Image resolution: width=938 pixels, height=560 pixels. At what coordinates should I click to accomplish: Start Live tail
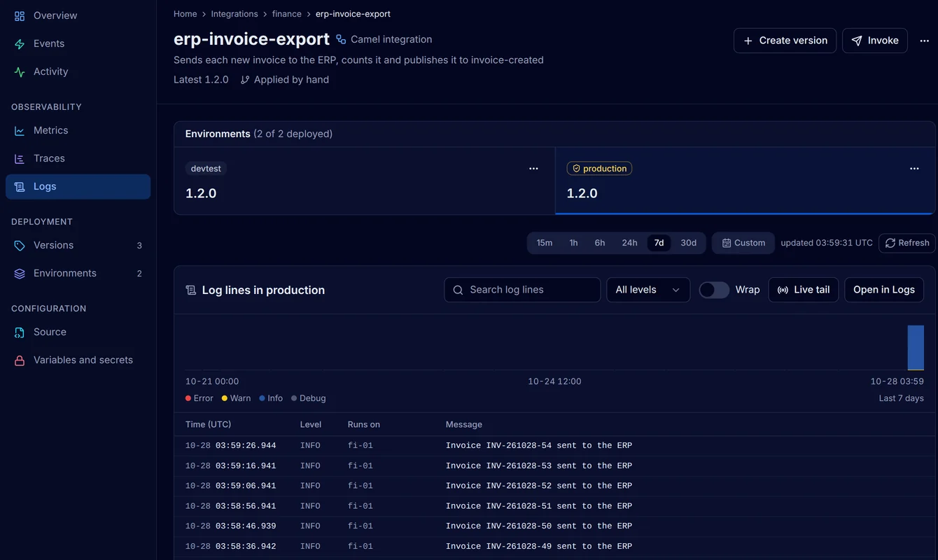click(804, 290)
